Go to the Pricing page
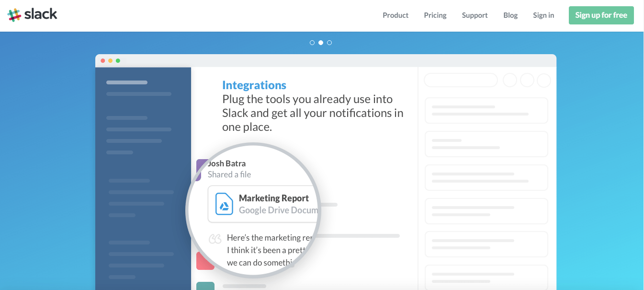 pyautogui.click(x=435, y=15)
